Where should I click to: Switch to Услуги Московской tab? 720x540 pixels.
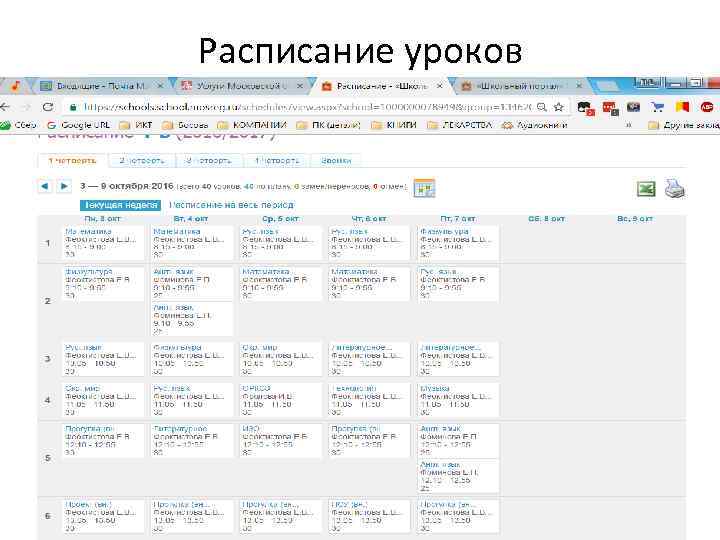[241, 86]
